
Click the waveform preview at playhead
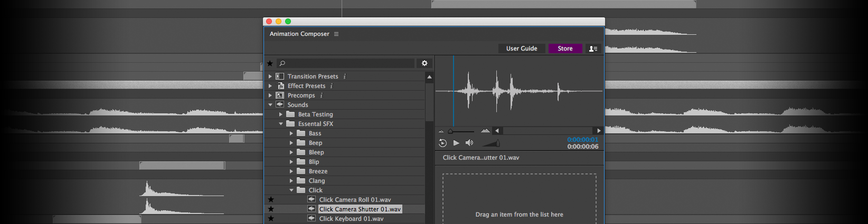[454, 91]
